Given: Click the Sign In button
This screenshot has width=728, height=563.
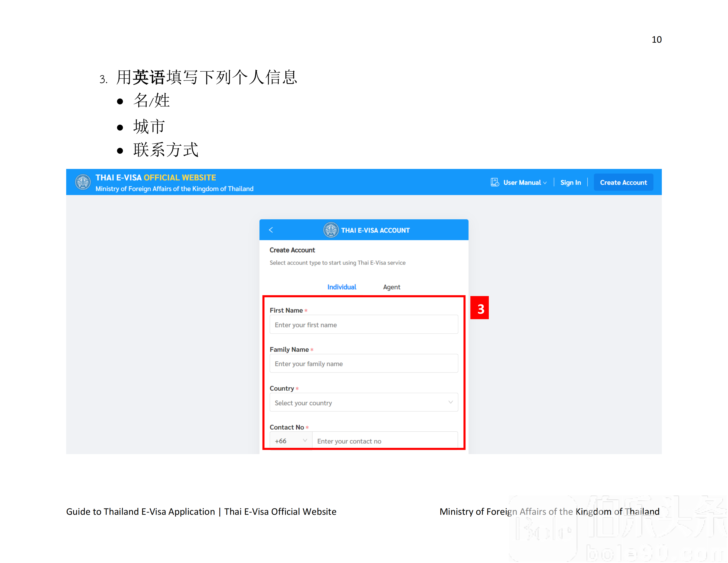Looking at the screenshot, I should click(570, 182).
